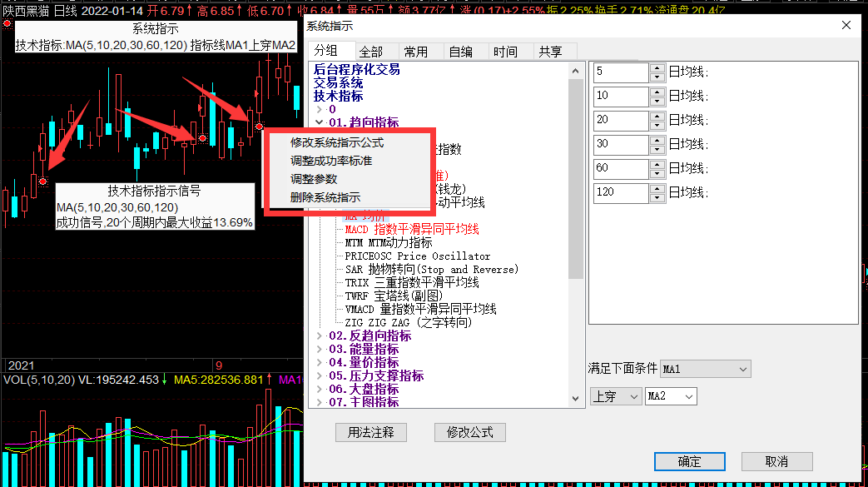
Task: Edit the 60 日均线 parameter field
Action: click(x=621, y=168)
